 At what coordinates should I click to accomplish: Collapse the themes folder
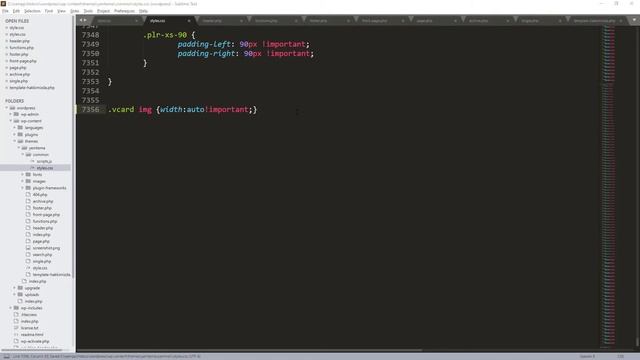click(15, 141)
